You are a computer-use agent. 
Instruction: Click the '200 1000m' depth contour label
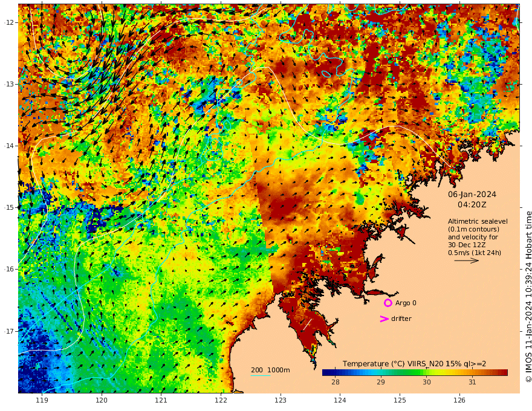[270, 370]
